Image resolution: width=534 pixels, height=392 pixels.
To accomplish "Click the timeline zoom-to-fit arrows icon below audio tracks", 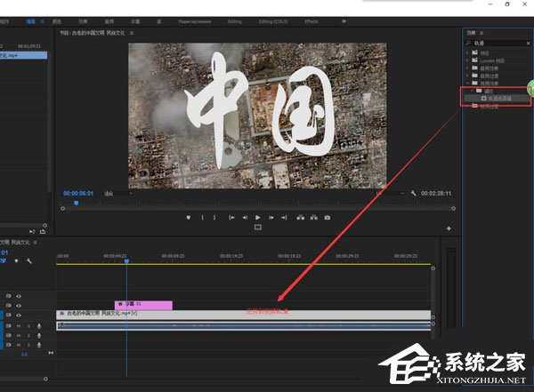I will (51, 353).
